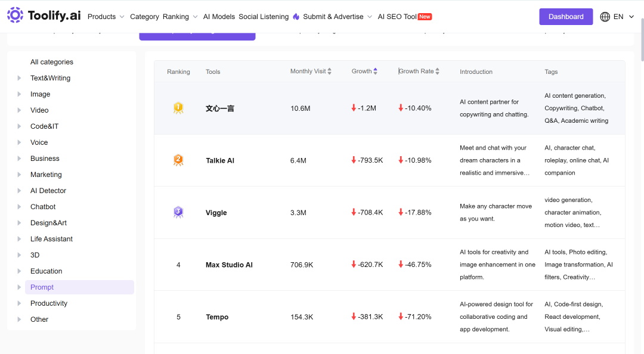Viewport: 644px width, 354px height.
Task: Toggle Growth column sort order
Action: tap(376, 72)
